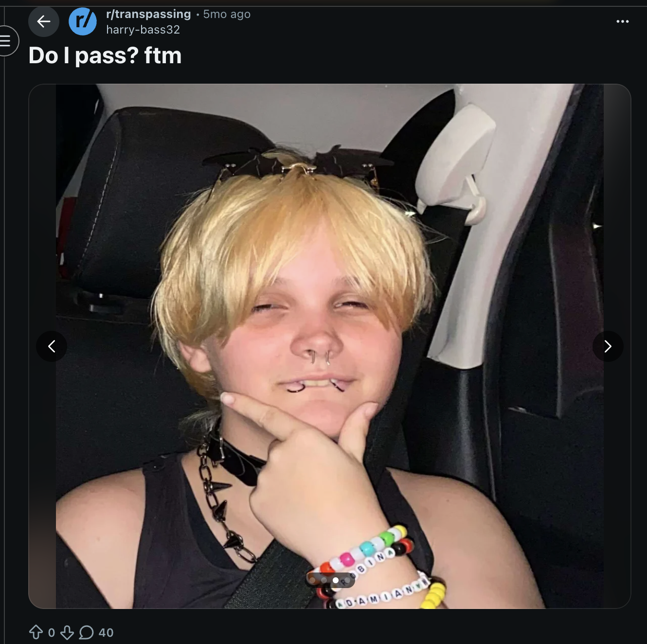The image size is (647, 644).
Task: Downvote the post
Action: coord(67,632)
